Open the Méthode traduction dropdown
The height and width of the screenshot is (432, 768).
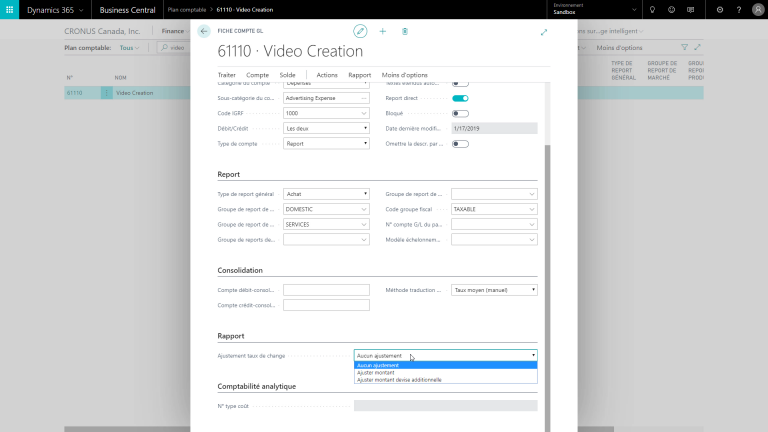click(494, 290)
